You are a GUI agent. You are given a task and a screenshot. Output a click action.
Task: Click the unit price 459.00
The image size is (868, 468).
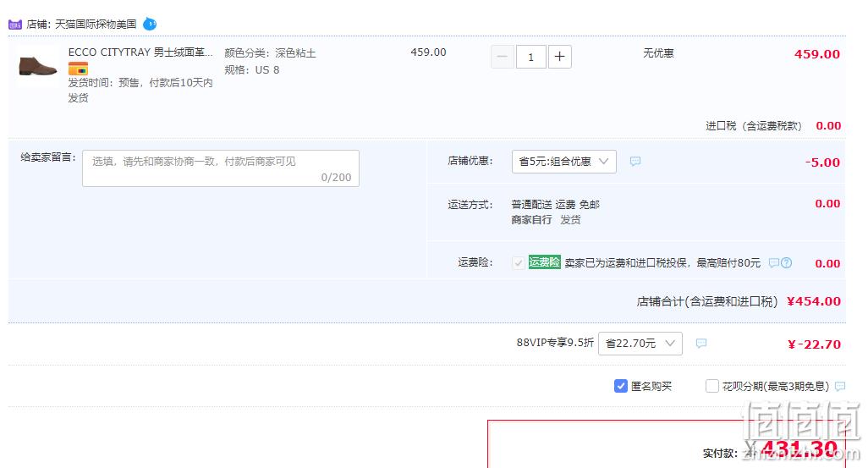428,52
